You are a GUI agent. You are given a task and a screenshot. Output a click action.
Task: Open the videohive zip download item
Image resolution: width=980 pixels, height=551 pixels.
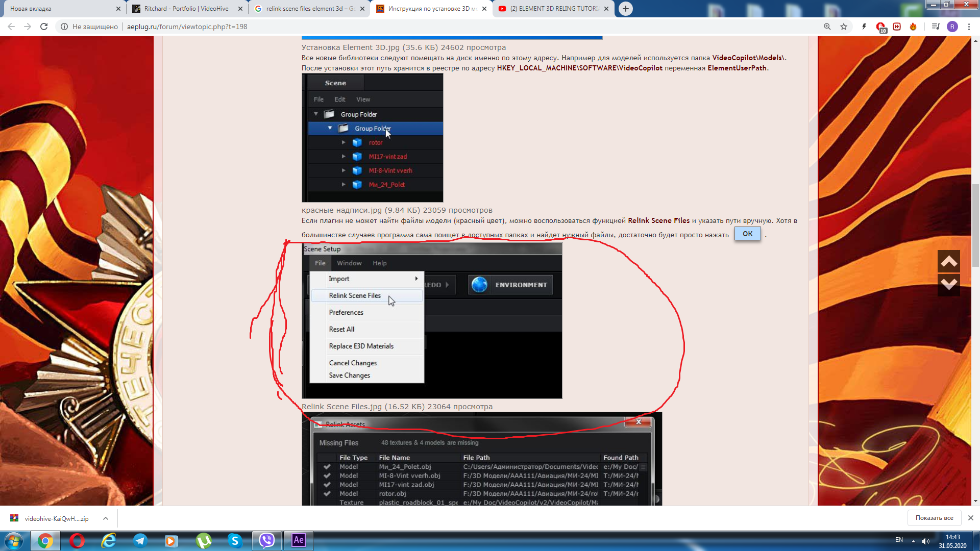tap(56, 518)
